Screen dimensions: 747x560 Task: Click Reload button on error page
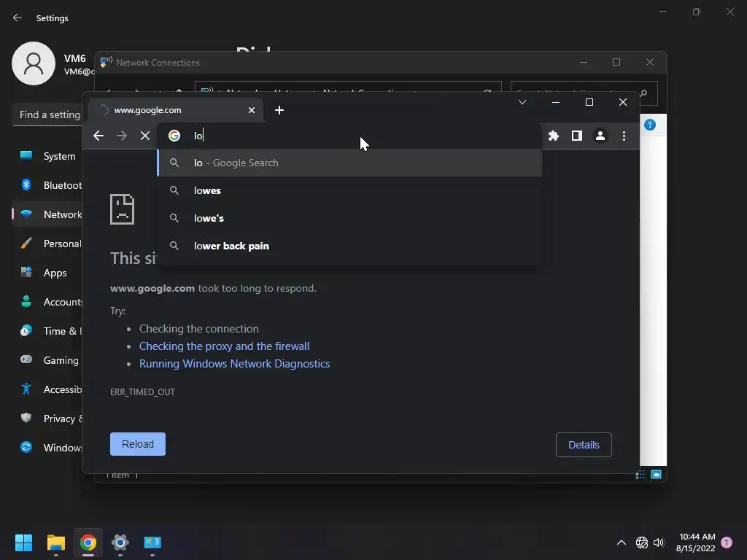(x=138, y=444)
